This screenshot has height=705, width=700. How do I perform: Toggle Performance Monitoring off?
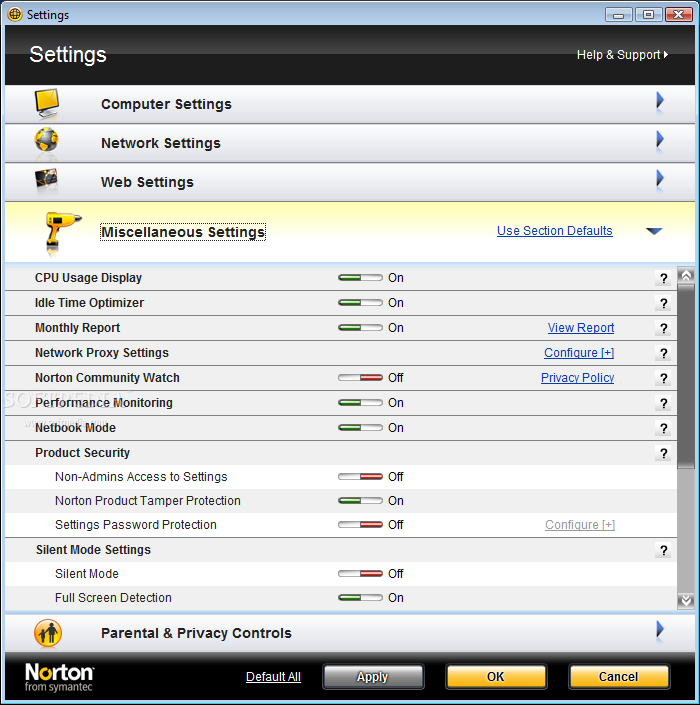(x=360, y=402)
